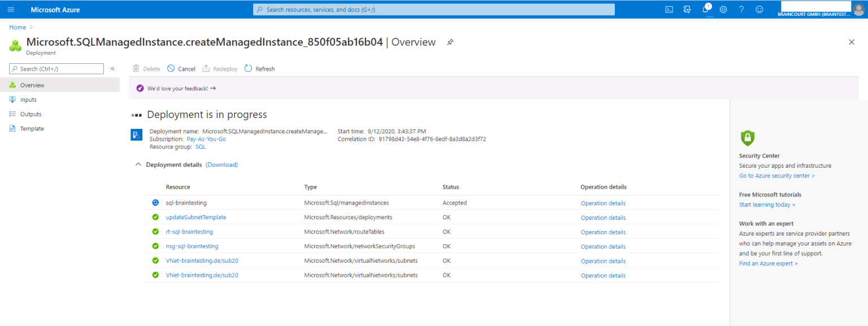
Task: Cancel the running deployment
Action: click(181, 69)
